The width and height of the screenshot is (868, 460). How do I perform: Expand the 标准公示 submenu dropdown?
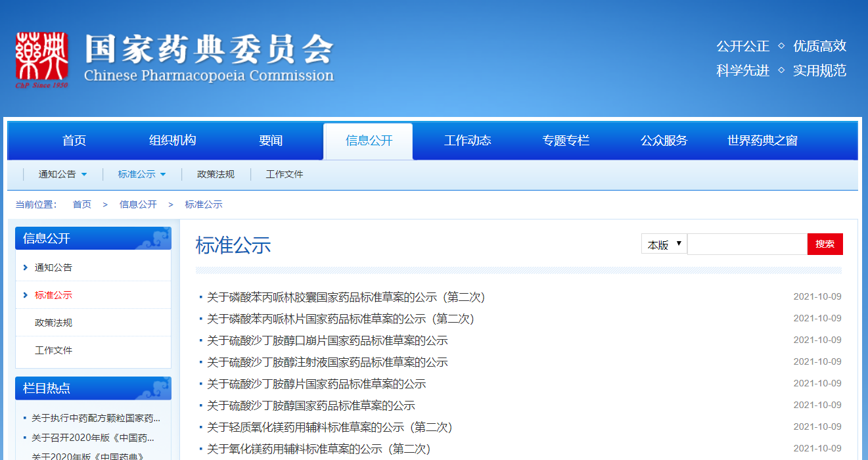163,175
